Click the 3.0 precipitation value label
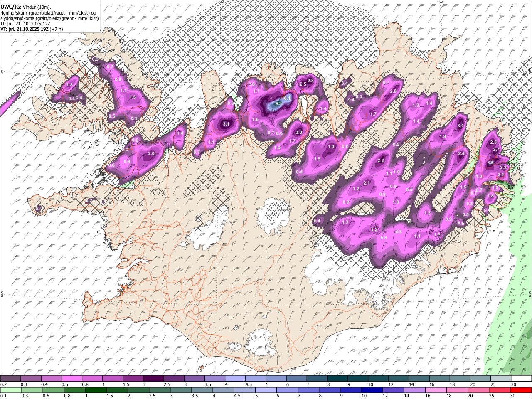This screenshot has width=532, height=399. click(298, 133)
